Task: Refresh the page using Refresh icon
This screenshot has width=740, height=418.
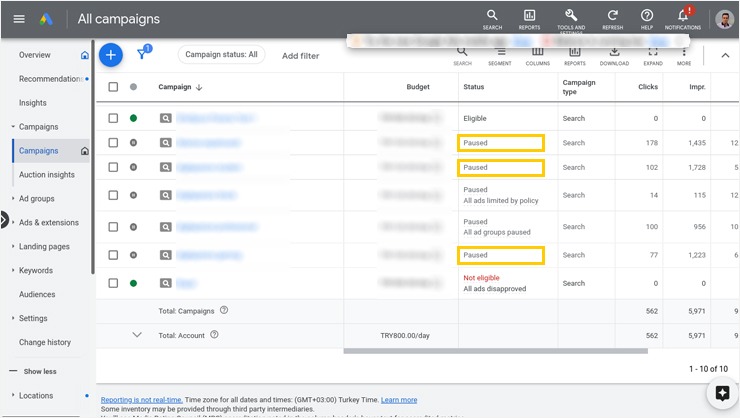Action: [x=612, y=19]
